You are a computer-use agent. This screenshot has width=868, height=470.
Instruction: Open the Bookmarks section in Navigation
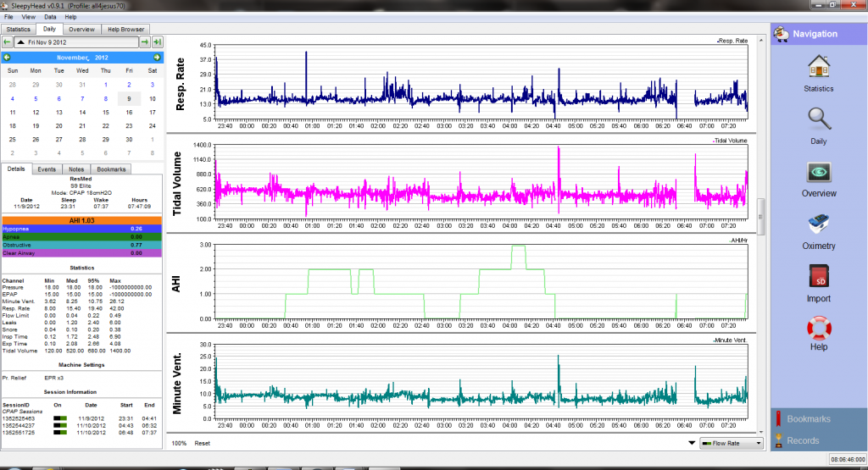tap(818, 419)
